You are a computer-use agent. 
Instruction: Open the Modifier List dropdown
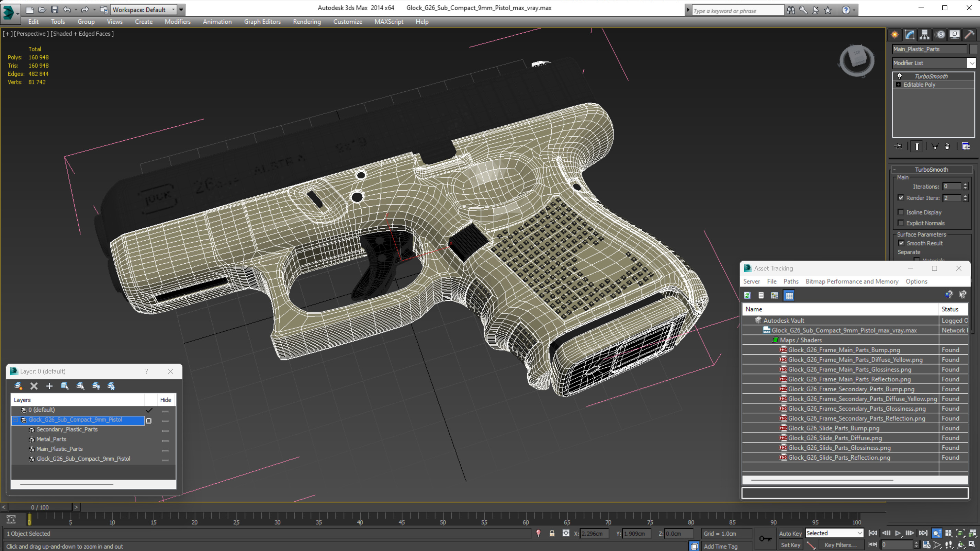pos(972,63)
